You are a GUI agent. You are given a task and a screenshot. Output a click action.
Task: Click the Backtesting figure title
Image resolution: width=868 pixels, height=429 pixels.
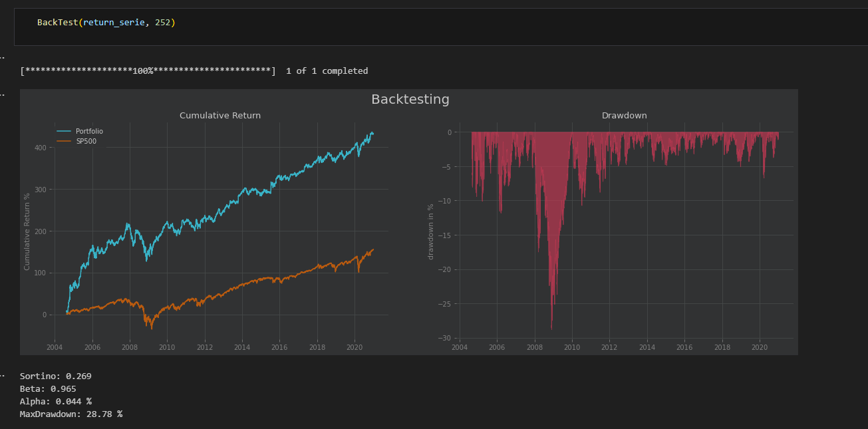pos(410,99)
